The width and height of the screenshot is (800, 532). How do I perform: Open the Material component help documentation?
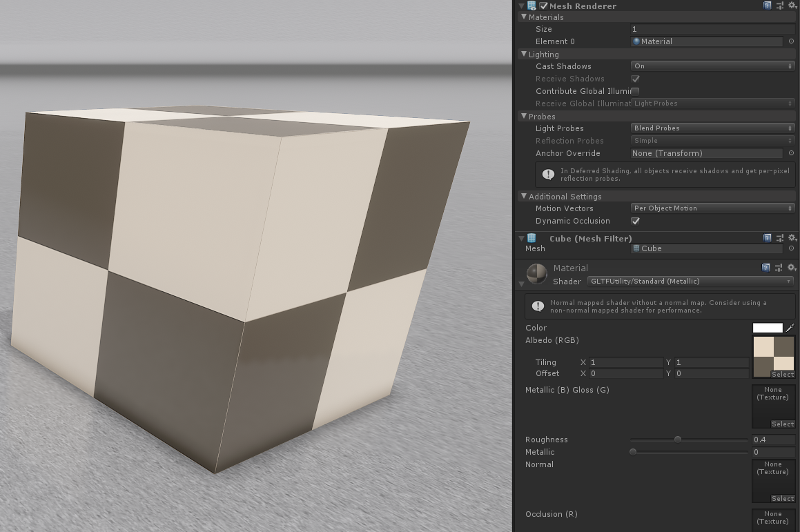767,268
